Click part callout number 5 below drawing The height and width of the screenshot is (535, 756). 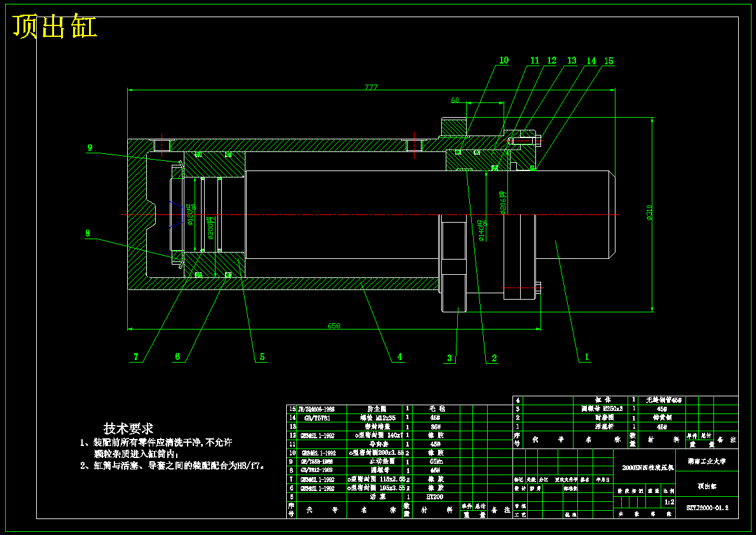click(263, 356)
